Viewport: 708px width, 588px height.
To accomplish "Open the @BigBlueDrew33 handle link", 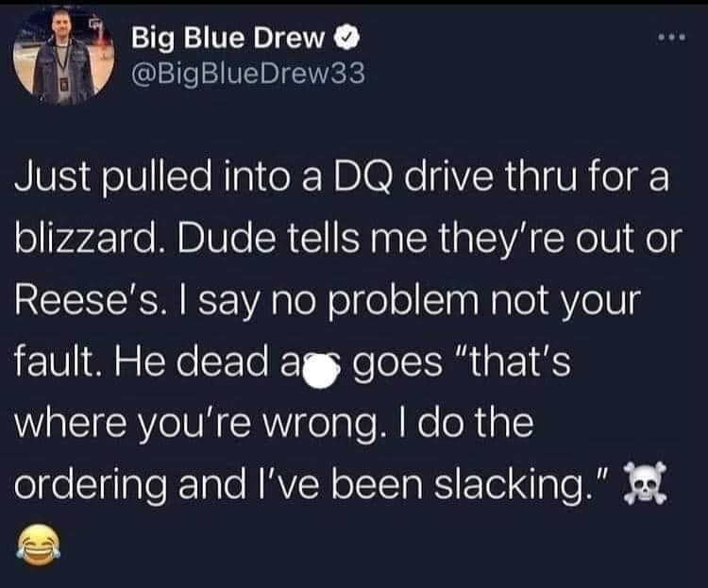I will pos(248,74).
